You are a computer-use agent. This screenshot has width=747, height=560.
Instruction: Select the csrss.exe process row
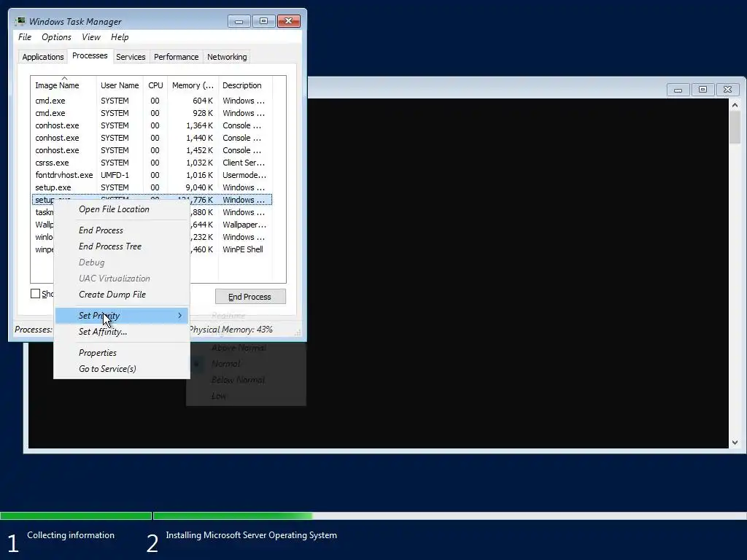point(152,163)
